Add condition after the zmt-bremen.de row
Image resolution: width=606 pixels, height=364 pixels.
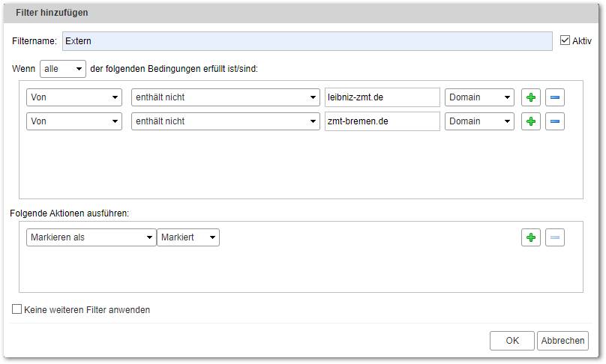click(531, 121)
